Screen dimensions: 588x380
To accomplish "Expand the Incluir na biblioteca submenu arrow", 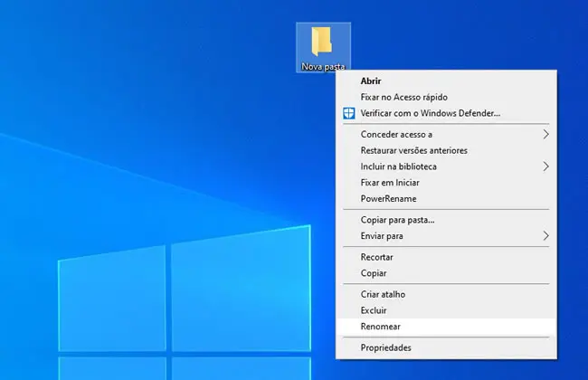I will click(545, 166).
